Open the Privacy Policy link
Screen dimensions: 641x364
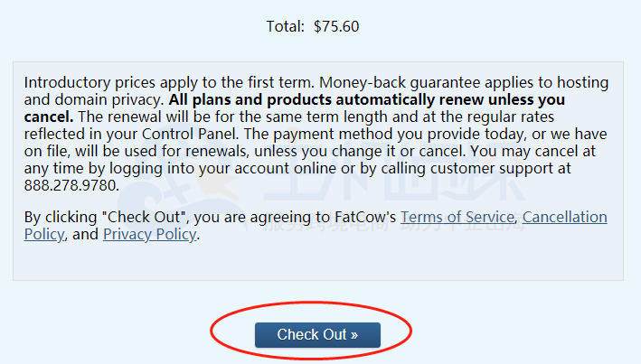(x=149, y=235)
